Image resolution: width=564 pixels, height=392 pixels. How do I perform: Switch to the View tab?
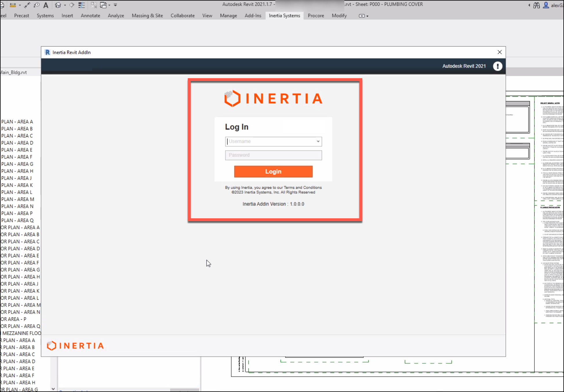pyautogui.click(x=207, y=16)
